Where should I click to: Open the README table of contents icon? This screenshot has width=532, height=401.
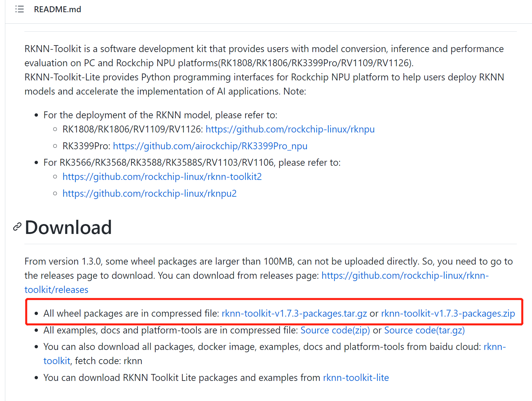pyautogui.click(x=19, y=9)
